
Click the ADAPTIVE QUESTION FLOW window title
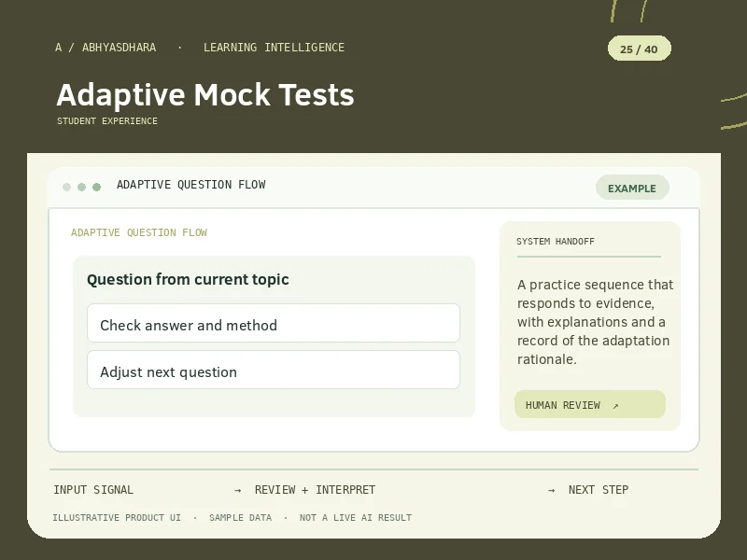point(191,184)
